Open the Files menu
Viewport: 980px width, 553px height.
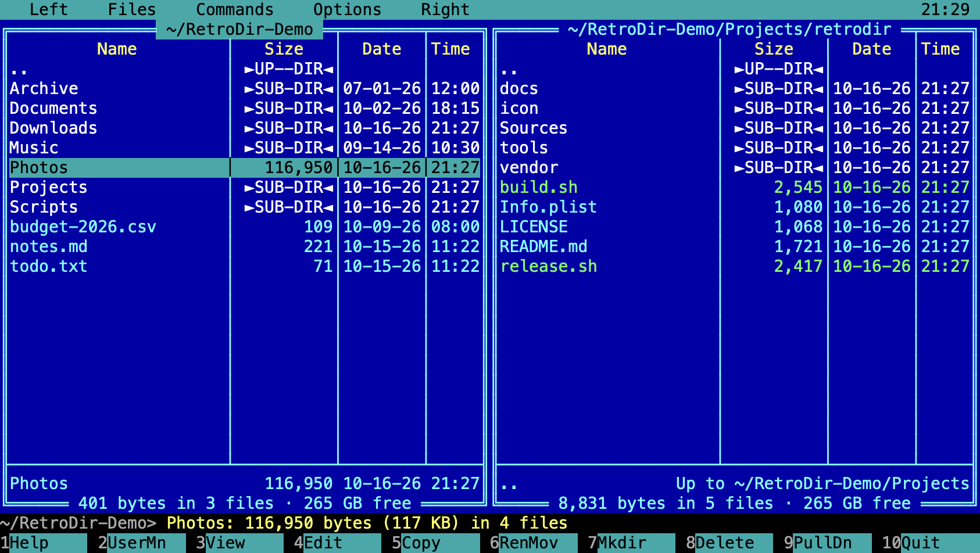click(132, 9)
